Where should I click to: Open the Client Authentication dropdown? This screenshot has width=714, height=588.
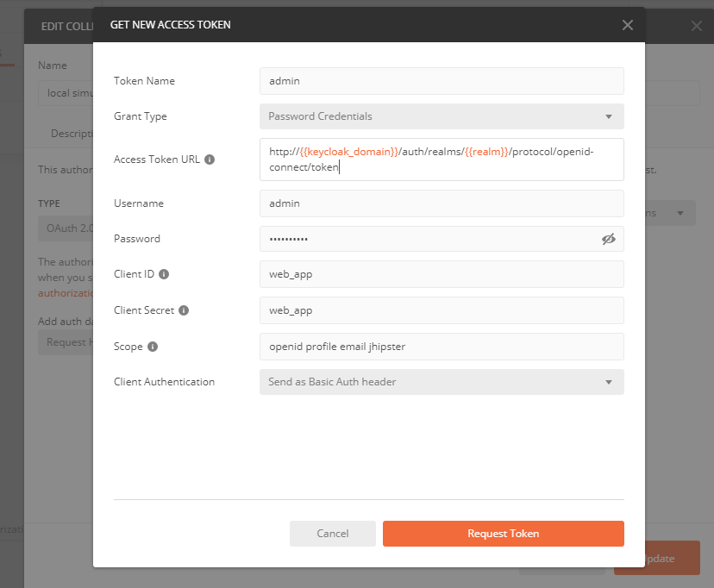click(442, 382)
